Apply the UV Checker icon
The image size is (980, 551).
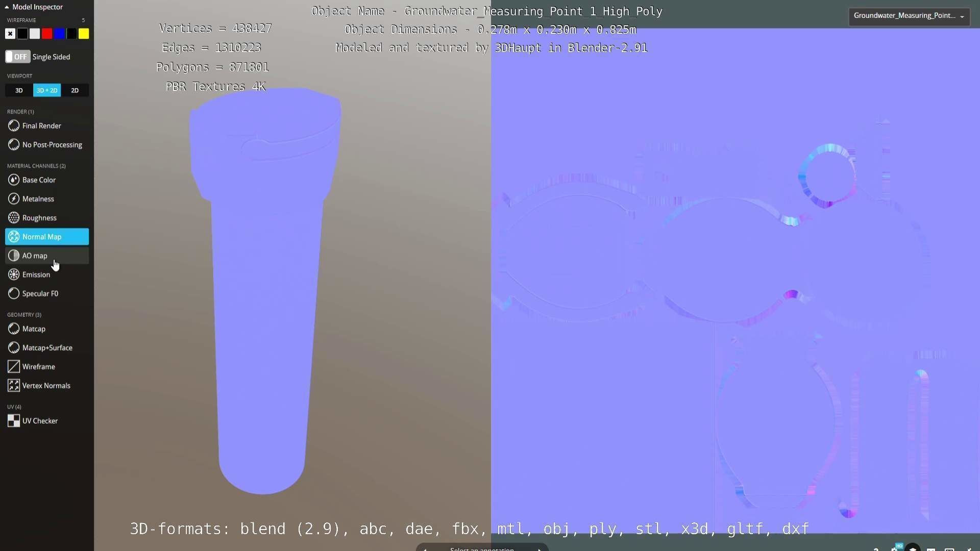14,421
